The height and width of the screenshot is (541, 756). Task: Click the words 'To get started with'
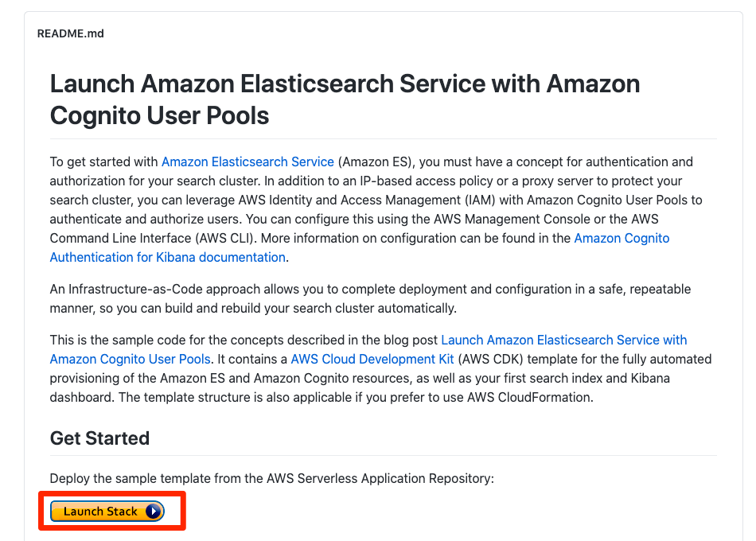[x=103, y=162]
